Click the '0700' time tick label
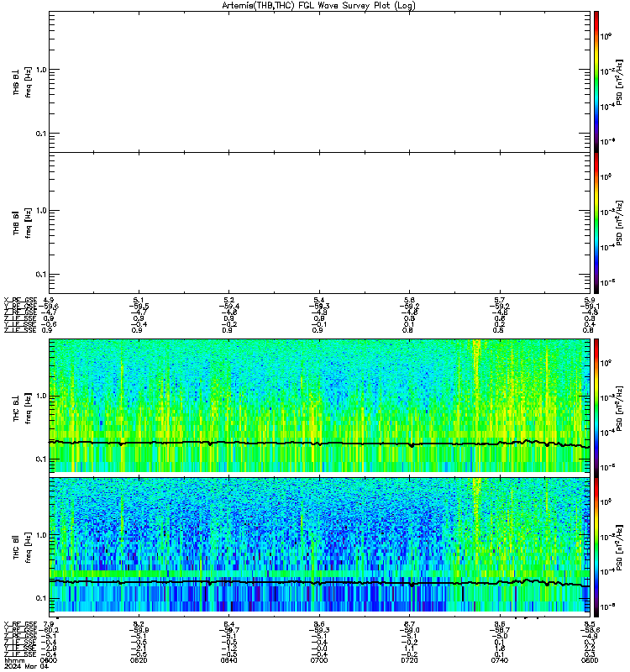The image size is (630, 672). click(319, 660)
